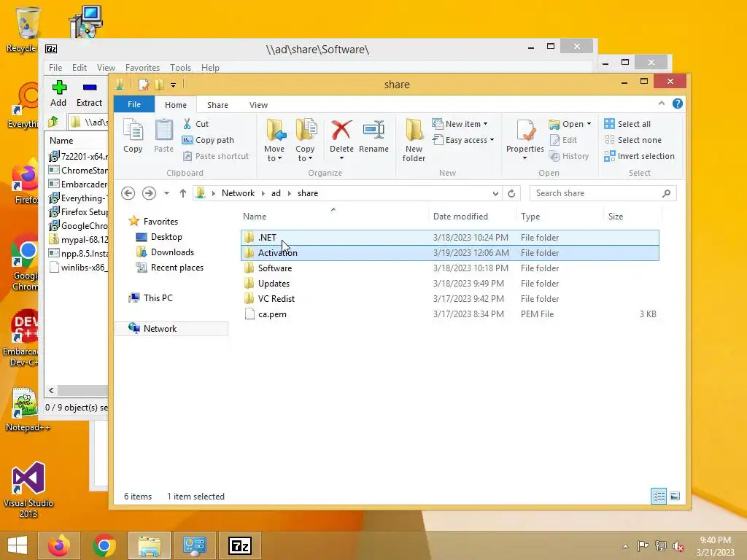Click the Cut scissors command
Image resolution: width=747 pixels, height=560 pixels.
[x=196, y=124]
